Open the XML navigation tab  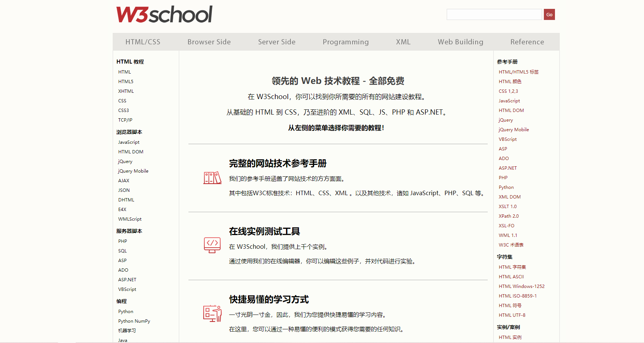pos(403,42)
